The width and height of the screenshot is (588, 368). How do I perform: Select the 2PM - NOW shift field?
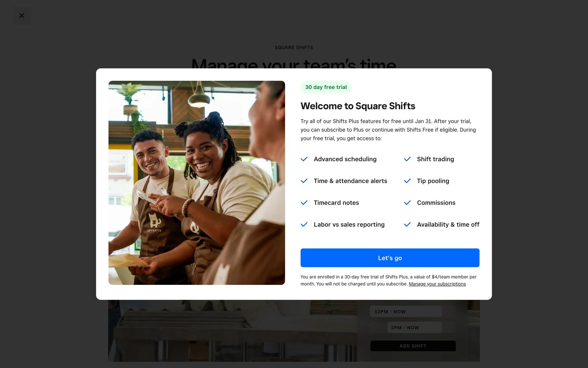tap(414, 328)
